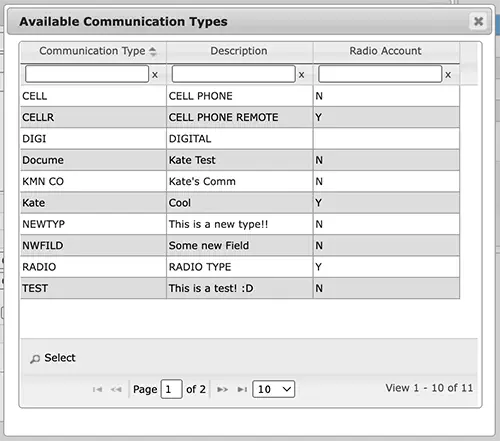Sort by the Radio Account column header
Viewport: 500px width, 441px height.
click(x=386, y=51)
